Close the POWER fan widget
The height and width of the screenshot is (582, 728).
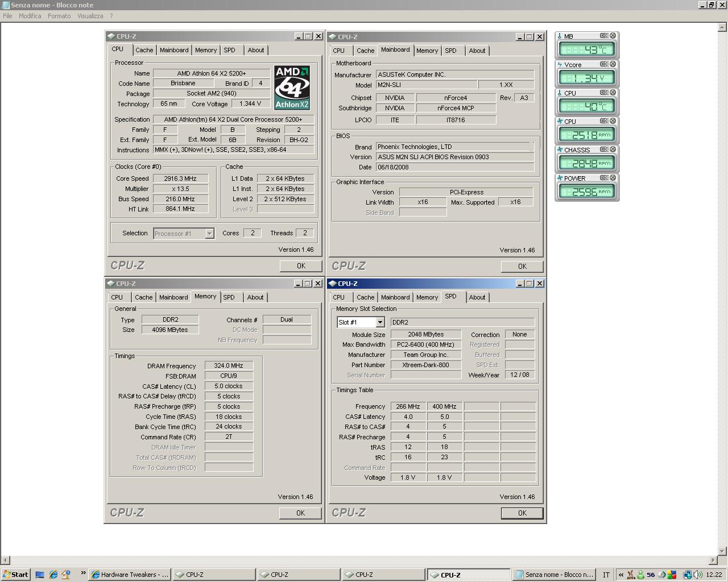coord(613,178)
